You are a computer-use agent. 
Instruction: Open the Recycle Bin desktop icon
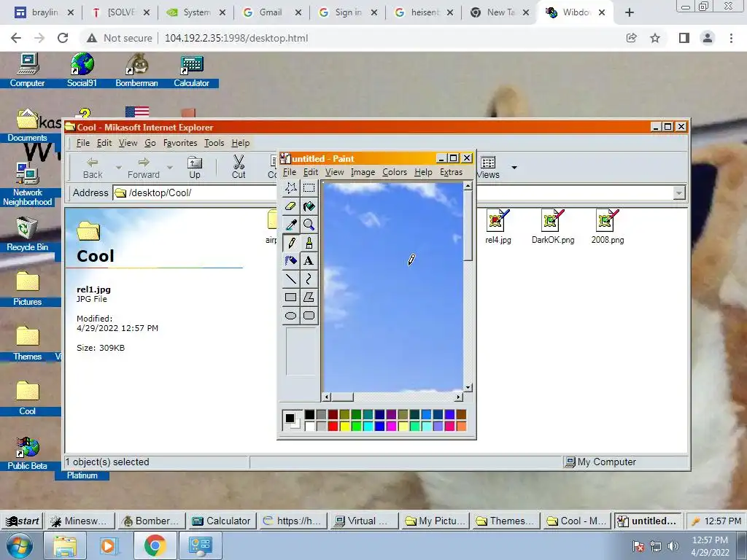point(27,234)
